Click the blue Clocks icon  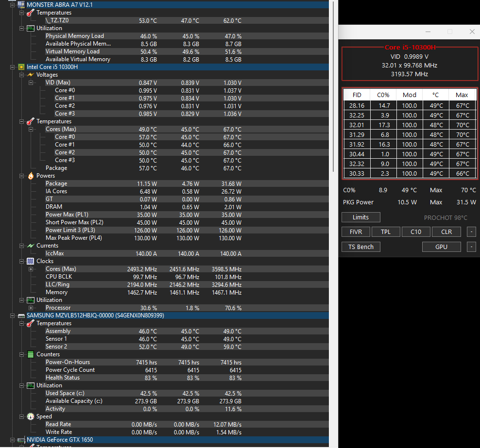click(x=30, y=261)
